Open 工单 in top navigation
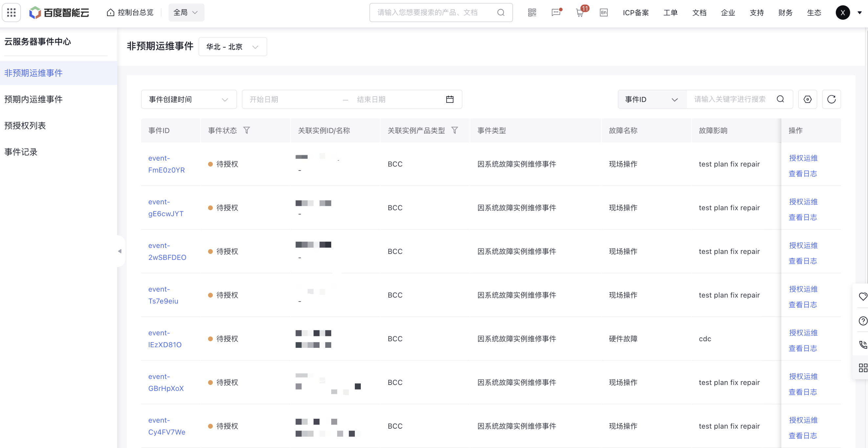The width and height of the screenshot is (868, 448). (x=670, y=12)
